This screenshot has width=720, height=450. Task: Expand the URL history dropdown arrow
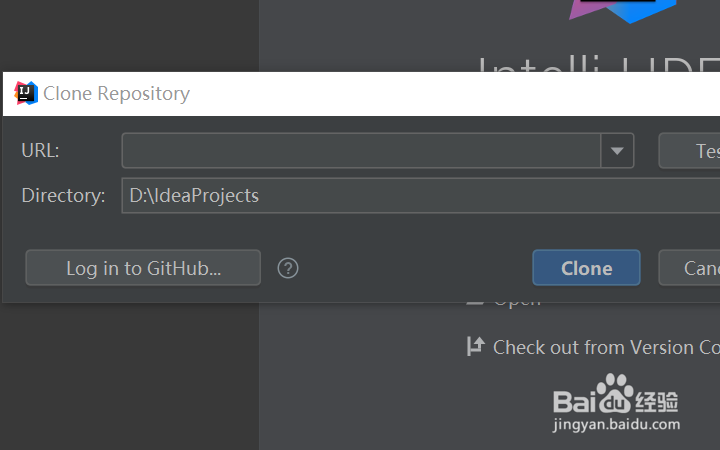point(617,151)
